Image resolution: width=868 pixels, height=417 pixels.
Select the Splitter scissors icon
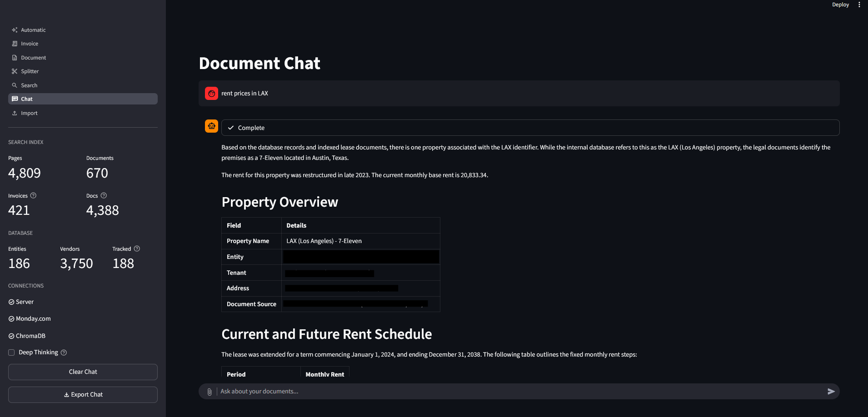(15, 71)
